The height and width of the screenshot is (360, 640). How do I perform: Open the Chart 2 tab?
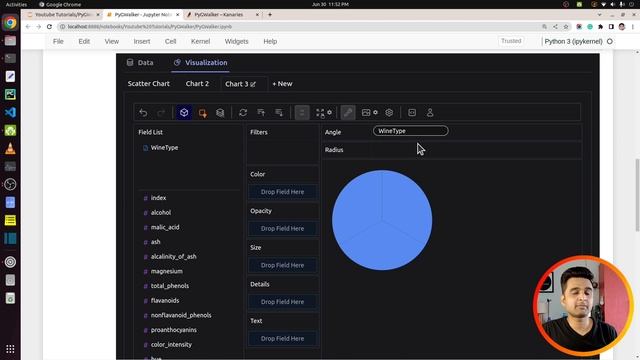[197, 84]
